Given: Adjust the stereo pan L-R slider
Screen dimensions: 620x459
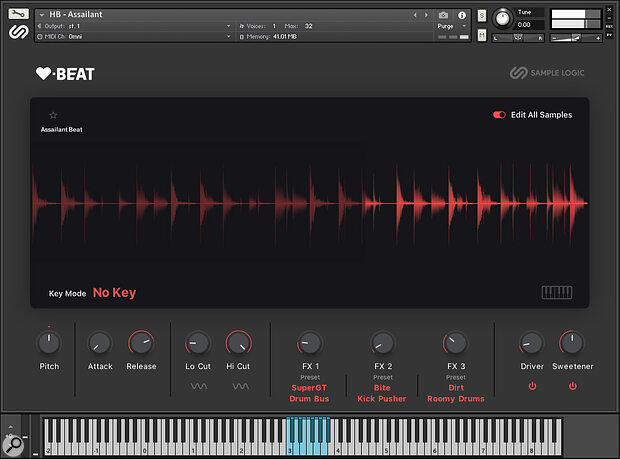Looking at the screenshot, I should pyautogui.click(x=518, y=38).
